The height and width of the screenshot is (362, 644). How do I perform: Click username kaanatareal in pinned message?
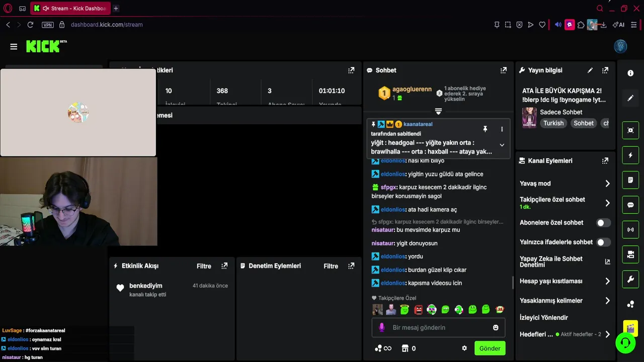point(418,124)
